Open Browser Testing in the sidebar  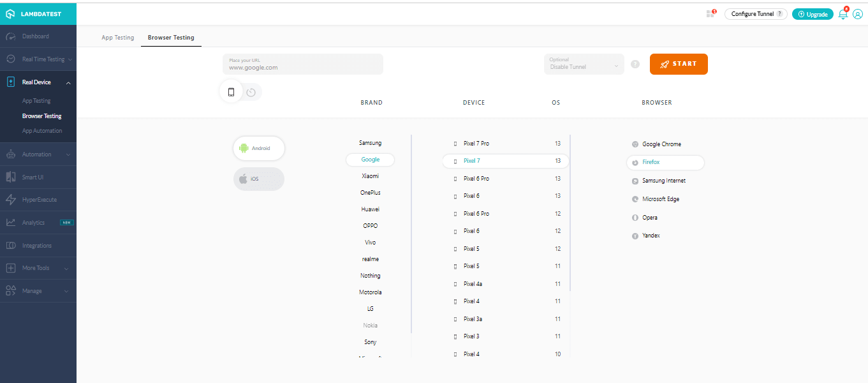coord(42,116)
